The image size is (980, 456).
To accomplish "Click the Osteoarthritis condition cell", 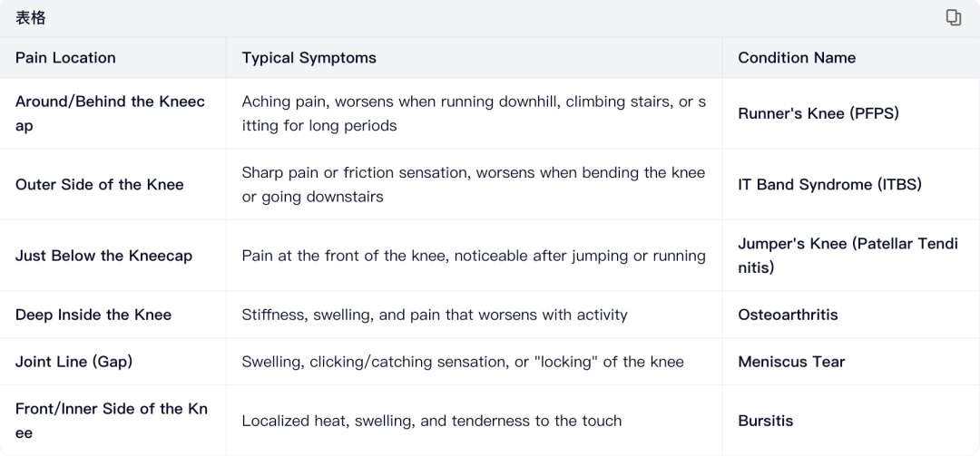I will point(788,315).
